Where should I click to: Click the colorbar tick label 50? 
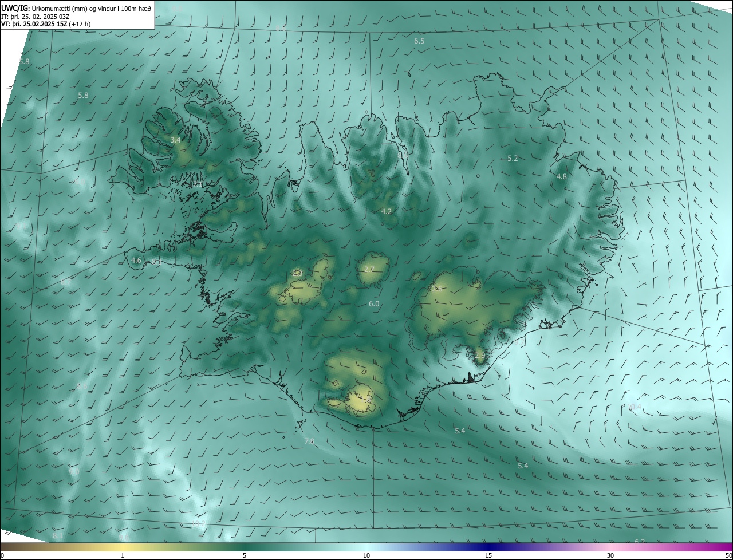pyautogui.click(x=728, y=555)
